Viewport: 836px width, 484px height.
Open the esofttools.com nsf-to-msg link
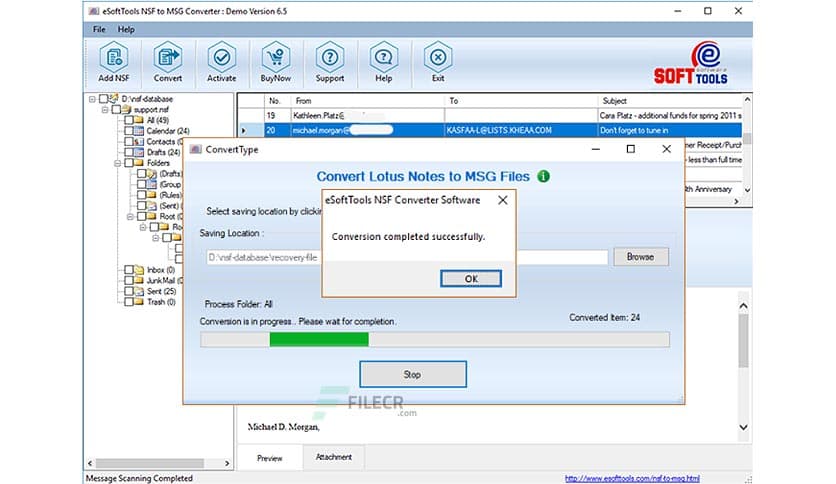coord(632,478)
